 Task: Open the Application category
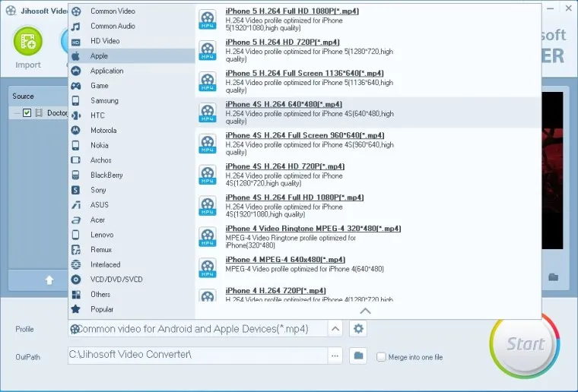pyautogui.click(x=132, y=71)
